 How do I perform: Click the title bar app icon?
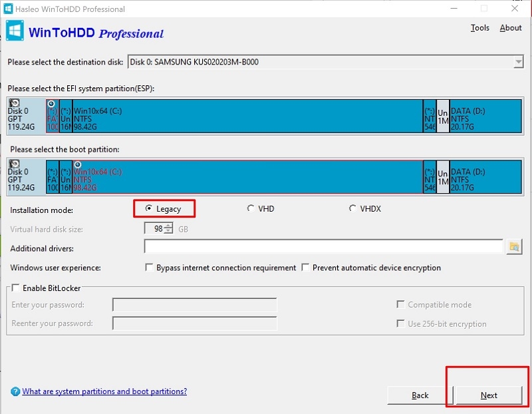pos(8,9)
